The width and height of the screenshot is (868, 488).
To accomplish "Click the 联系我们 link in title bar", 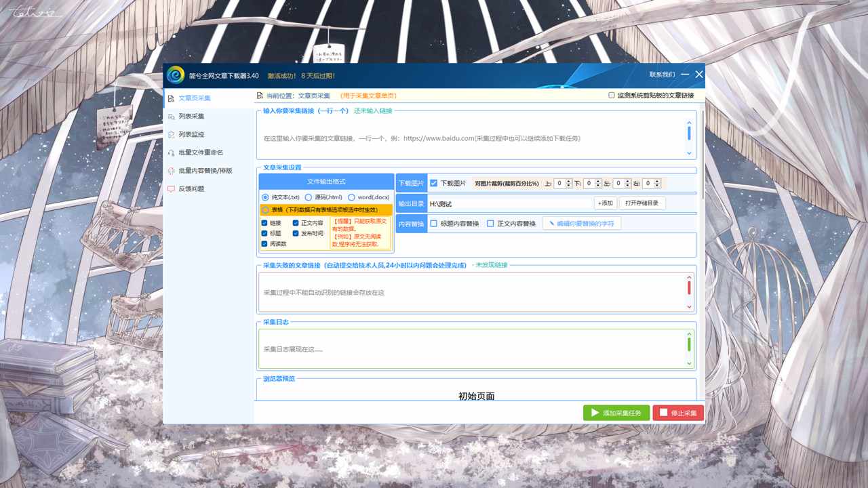I will coord(662,75).
